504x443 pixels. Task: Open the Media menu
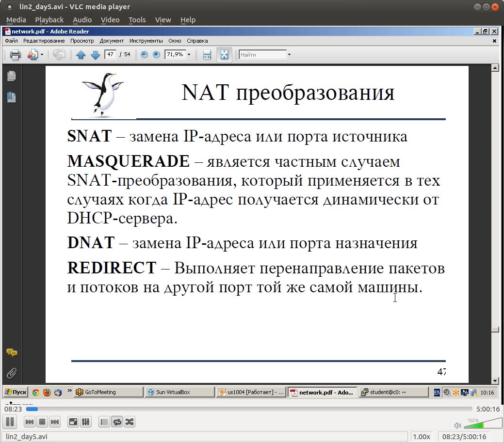pyautogui.click(x=16, y=20)
